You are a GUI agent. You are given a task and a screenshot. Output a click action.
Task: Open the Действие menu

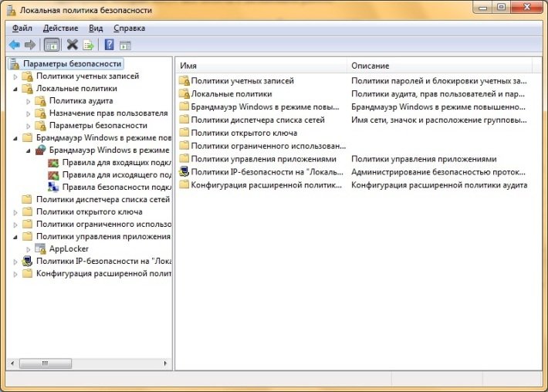tap(60, 28)
